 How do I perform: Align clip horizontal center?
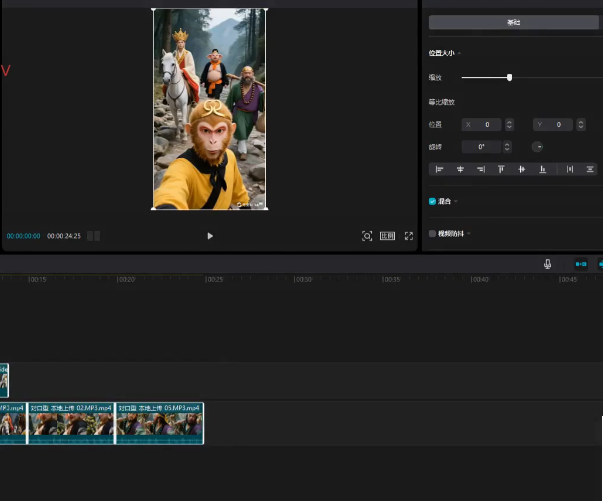460,169
